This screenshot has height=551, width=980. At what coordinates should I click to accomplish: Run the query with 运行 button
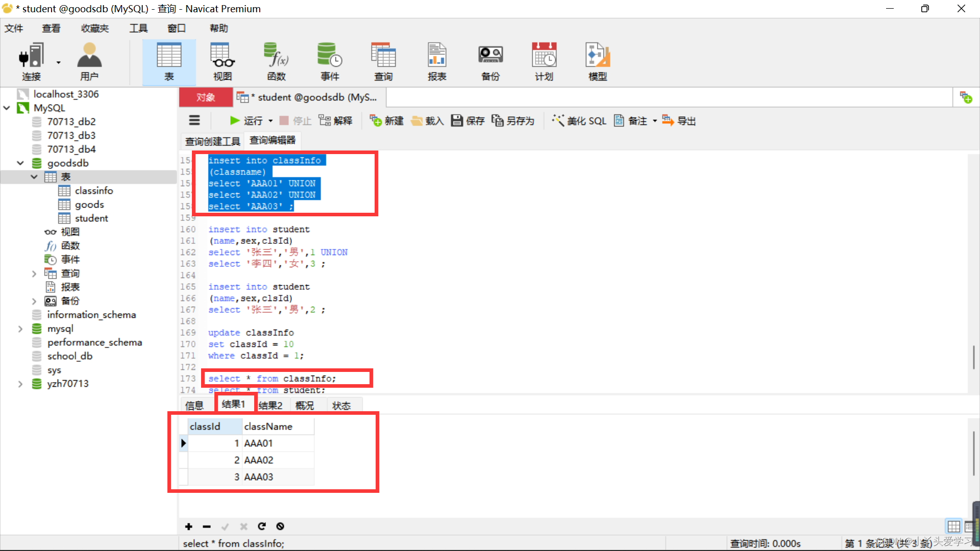click(246, 120)
